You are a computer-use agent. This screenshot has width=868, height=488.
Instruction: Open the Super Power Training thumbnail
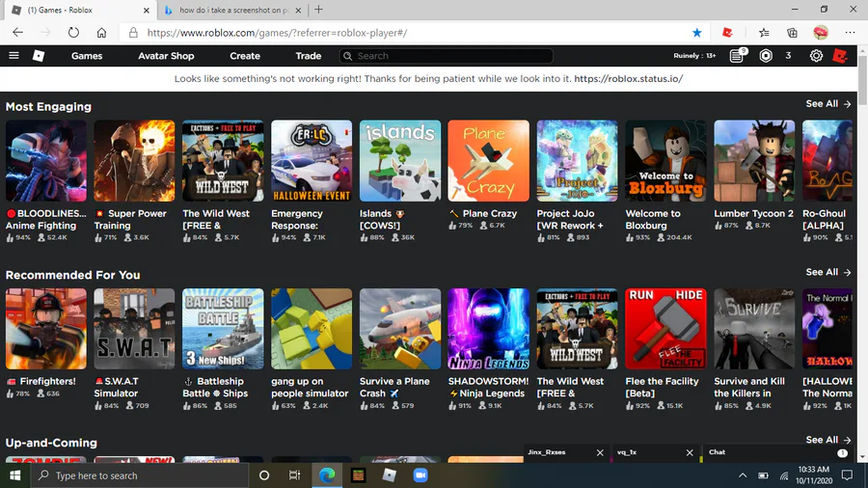tap(134, 161)
